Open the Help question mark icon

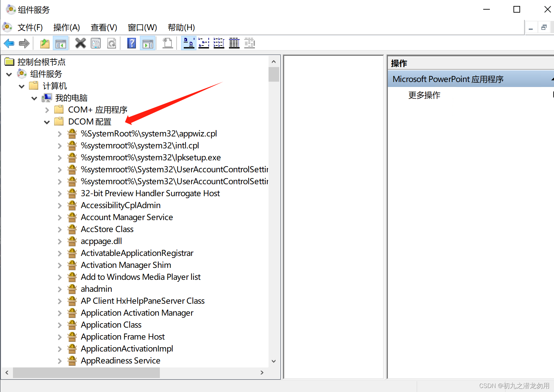pyautogui.click(x=132, y=43)
